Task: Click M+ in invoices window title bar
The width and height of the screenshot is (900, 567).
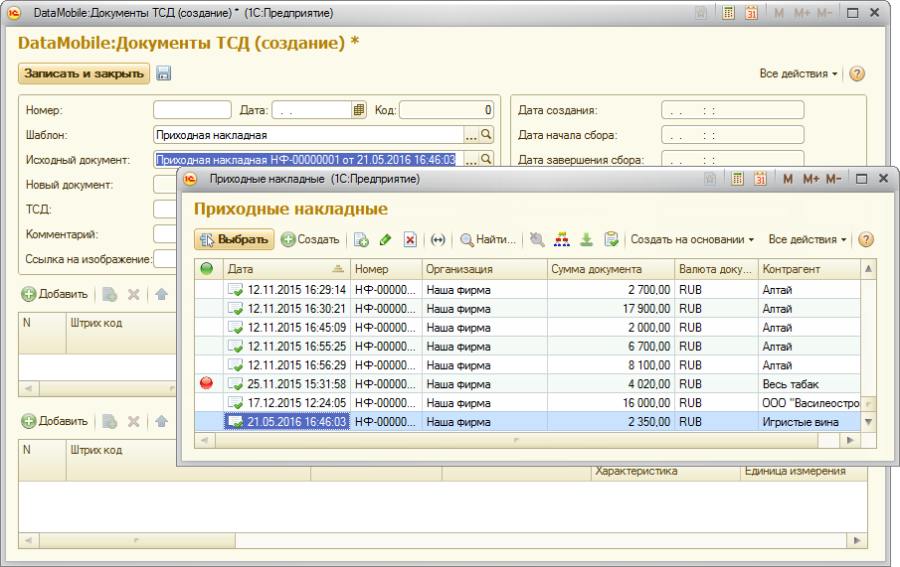Action: pyautogui.click(x=810, y=179)
